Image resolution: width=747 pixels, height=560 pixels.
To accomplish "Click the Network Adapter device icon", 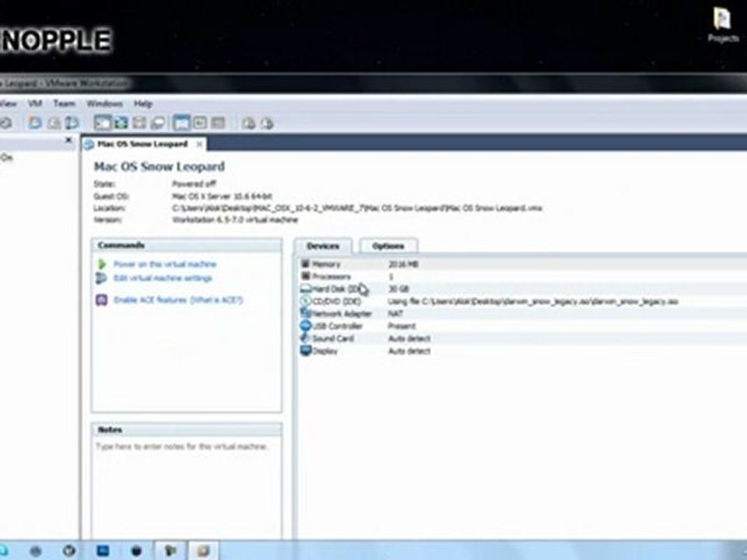I will (305, 313).
